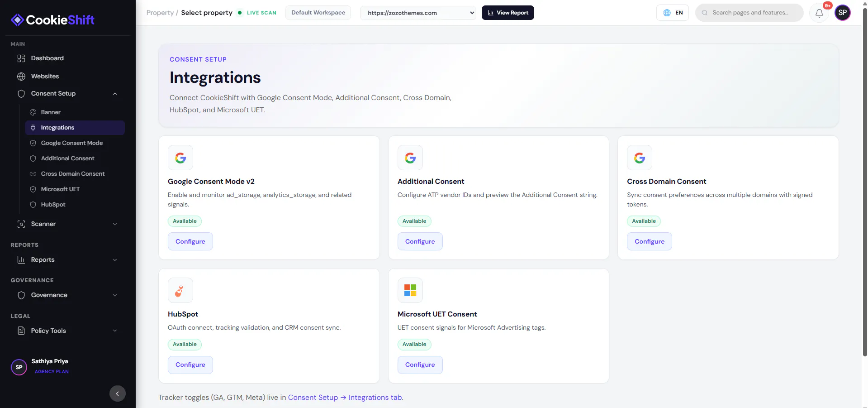
Task: Click the Available badge on Cross Domain card
Action: pos(644,221)
